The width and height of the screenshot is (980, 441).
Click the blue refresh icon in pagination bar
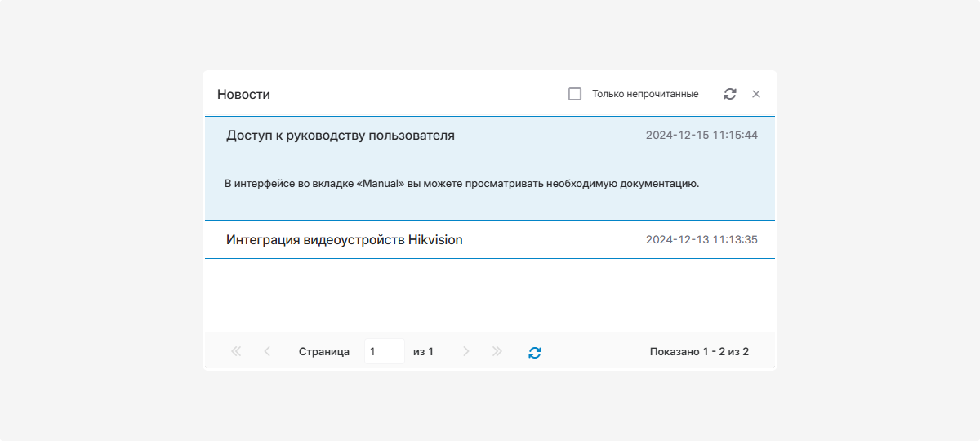point(535,352)
